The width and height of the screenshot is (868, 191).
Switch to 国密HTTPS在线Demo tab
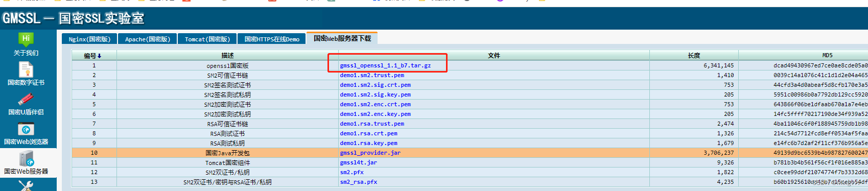pyautogui.click(x=272, y=39)
